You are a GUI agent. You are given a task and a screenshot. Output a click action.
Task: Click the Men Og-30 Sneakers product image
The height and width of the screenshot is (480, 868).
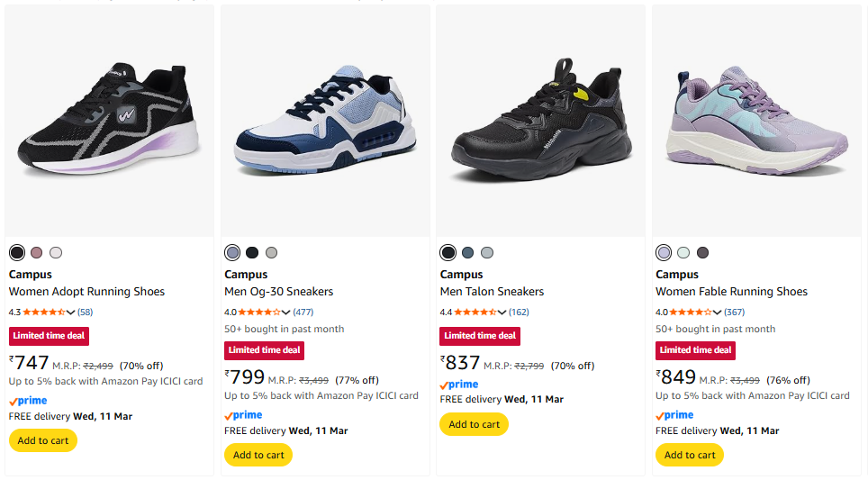coord(324,120)
